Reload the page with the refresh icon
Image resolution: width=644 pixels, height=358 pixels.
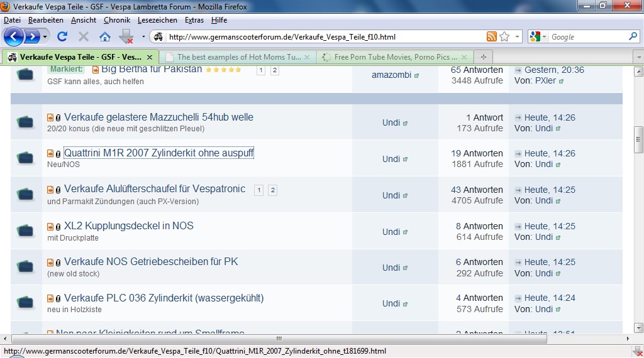[x=62, y=37]
